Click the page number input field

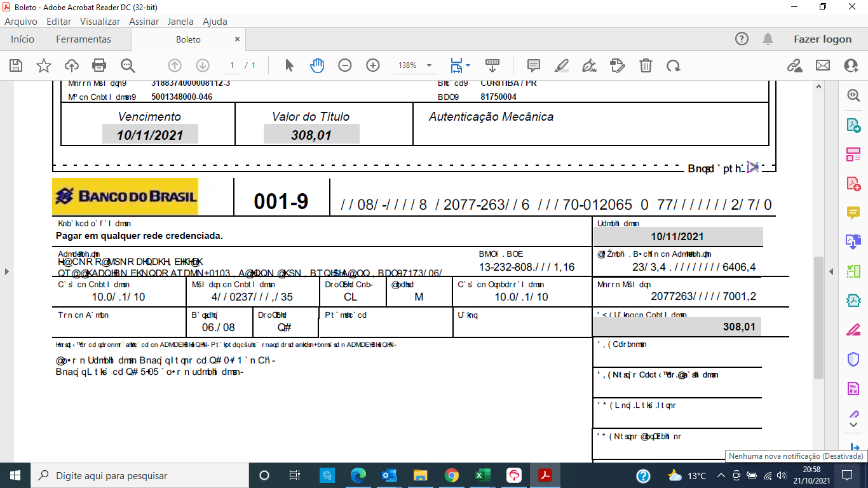(x=231, y=65)
